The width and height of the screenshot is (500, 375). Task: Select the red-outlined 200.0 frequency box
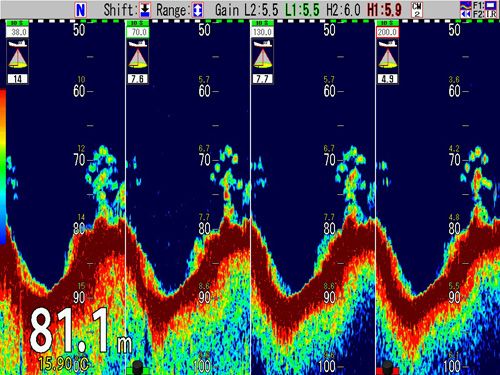388,32
